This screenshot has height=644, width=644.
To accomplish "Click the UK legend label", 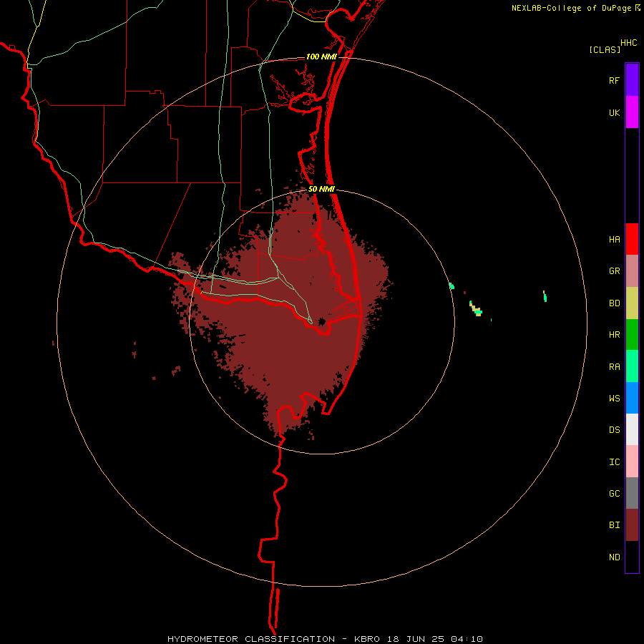I will click(614, 112).
